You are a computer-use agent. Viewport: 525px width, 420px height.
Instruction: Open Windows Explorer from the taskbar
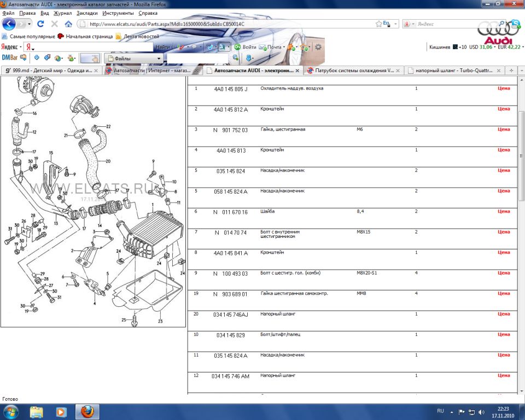pyautogui.click(x=37, y=412)
